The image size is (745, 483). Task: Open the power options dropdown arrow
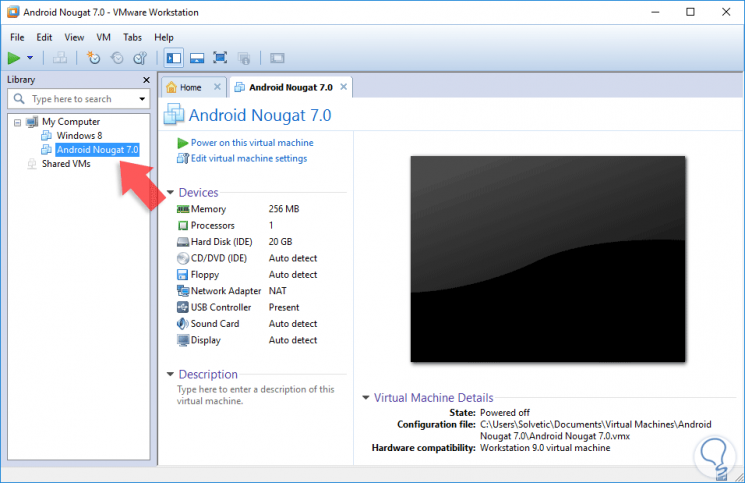pos(30,58)
